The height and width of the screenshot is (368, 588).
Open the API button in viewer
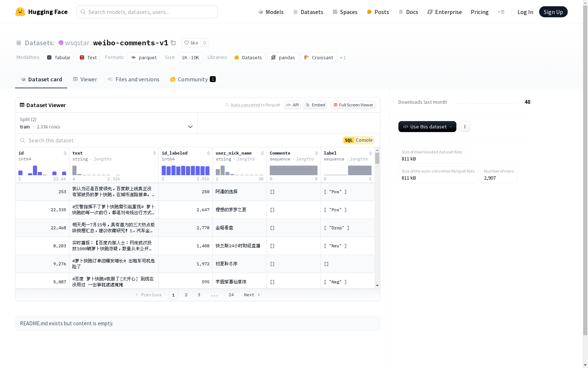point(293,105)
